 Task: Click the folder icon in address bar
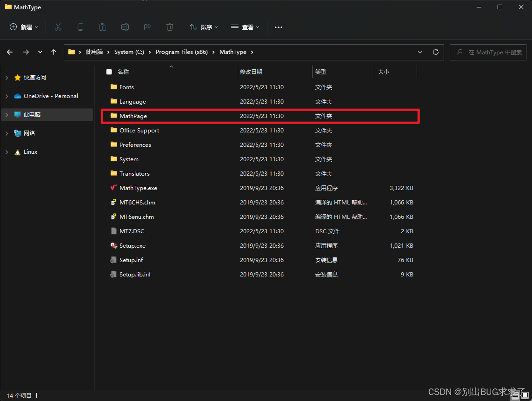pos(72,52)
